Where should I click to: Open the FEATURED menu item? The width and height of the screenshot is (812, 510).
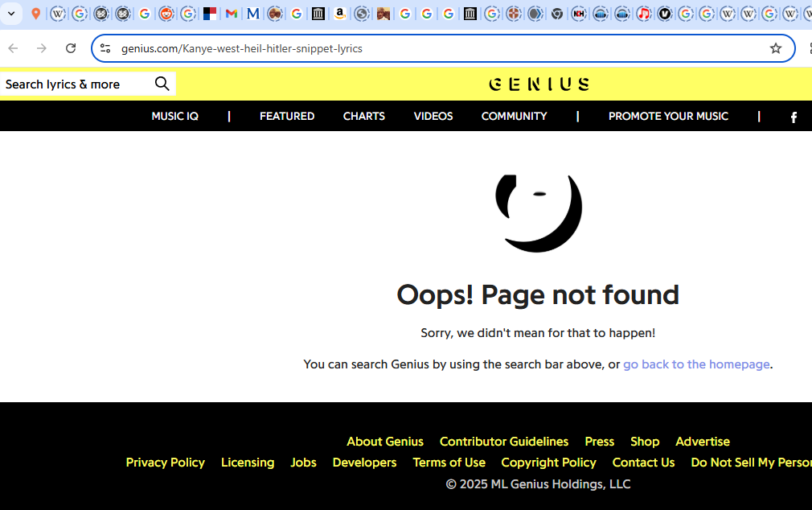287,116
